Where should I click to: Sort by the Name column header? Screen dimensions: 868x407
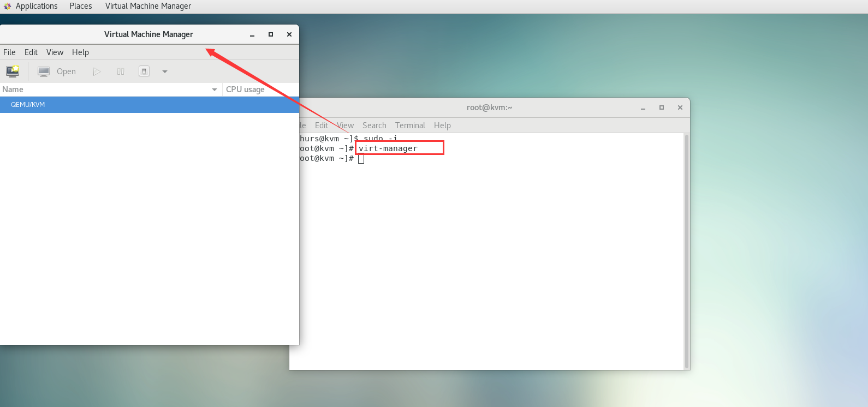pyautogui.click(x=111, y=89)
